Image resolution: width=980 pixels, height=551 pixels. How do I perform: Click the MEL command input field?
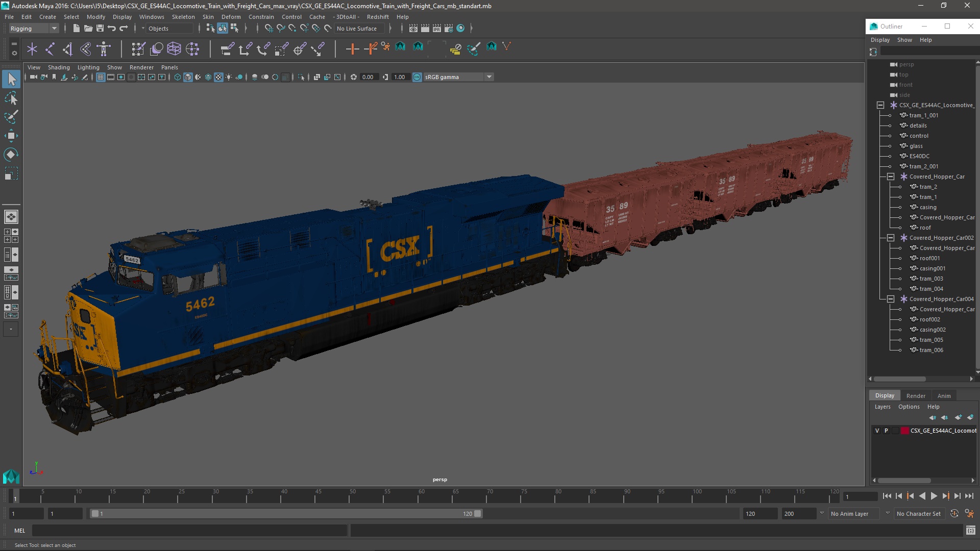coord(189,531)
